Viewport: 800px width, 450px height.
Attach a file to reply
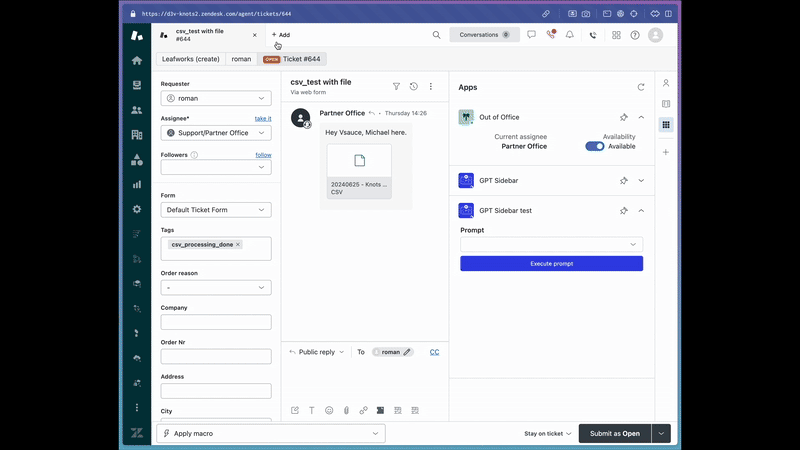(x=346, y=410)
